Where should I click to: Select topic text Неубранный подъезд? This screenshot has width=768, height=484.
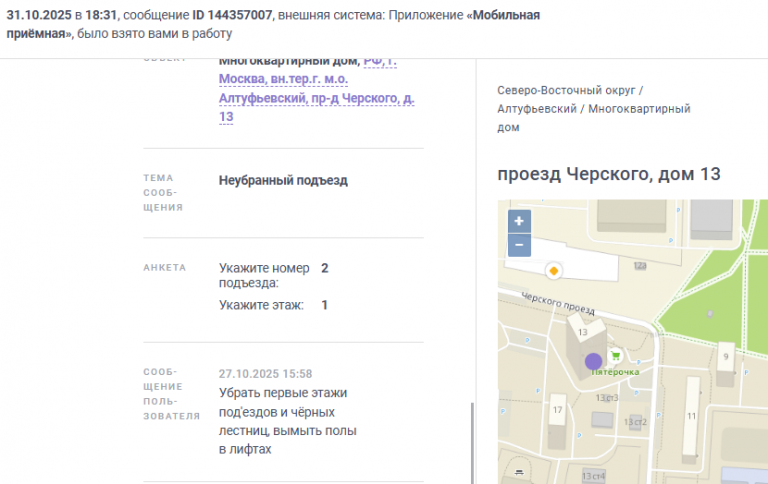pos(283,180)
